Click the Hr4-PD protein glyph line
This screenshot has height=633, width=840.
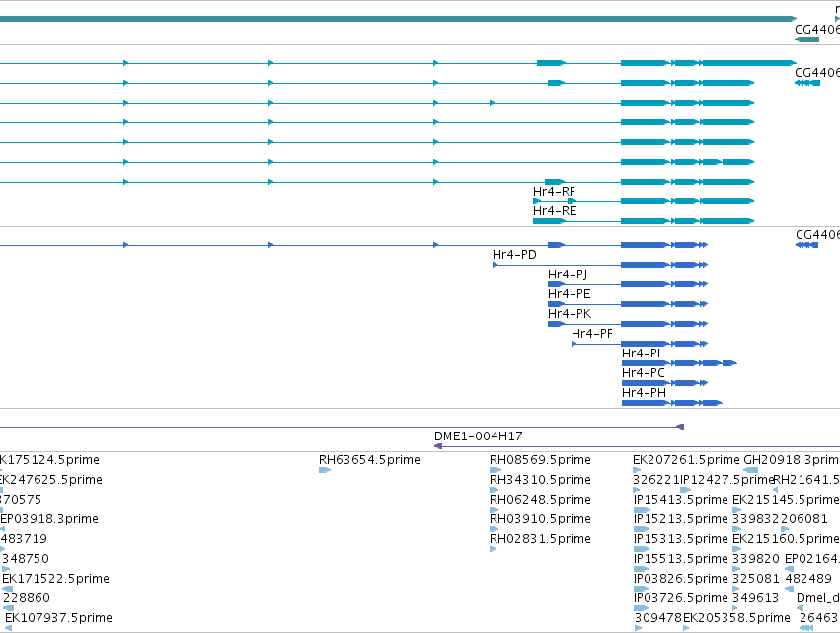(600, 265)
